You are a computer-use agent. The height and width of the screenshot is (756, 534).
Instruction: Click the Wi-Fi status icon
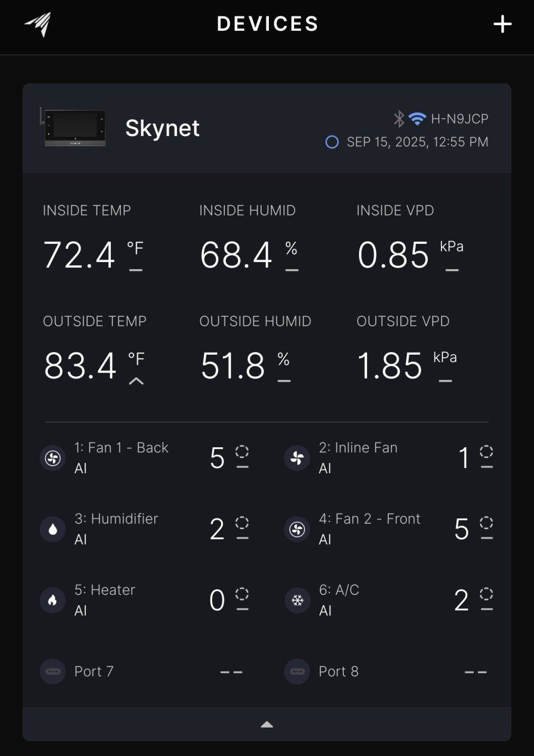(417, 118)
